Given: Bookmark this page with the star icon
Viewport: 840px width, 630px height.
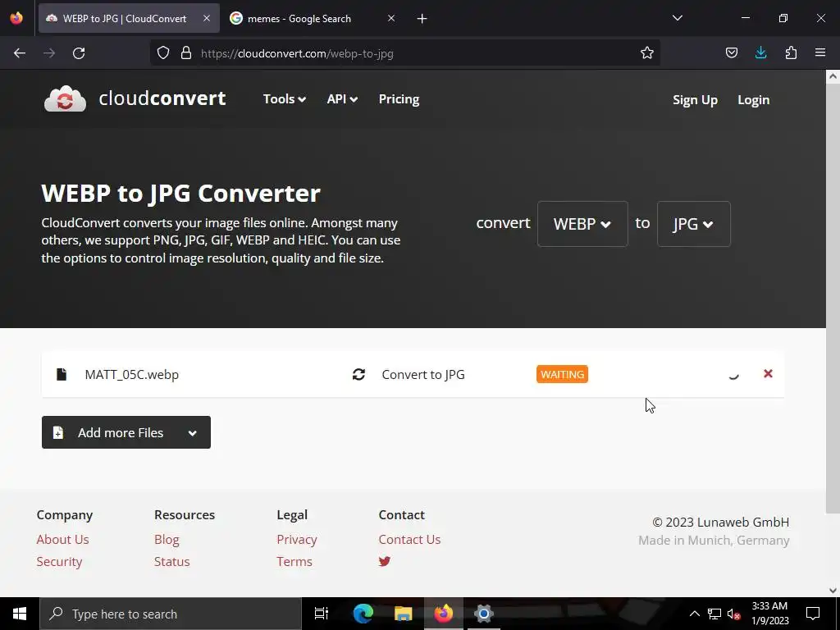Looking at the screenshot, I should point(647,52).
